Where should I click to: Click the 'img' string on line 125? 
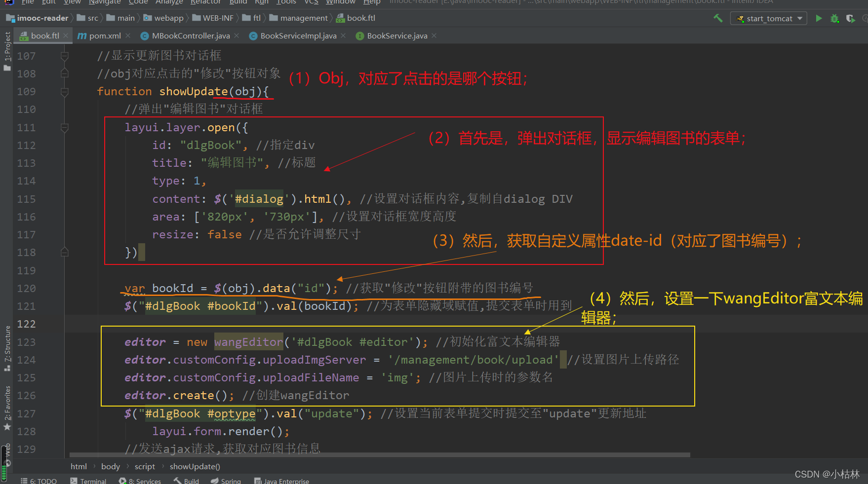(397, 377)
